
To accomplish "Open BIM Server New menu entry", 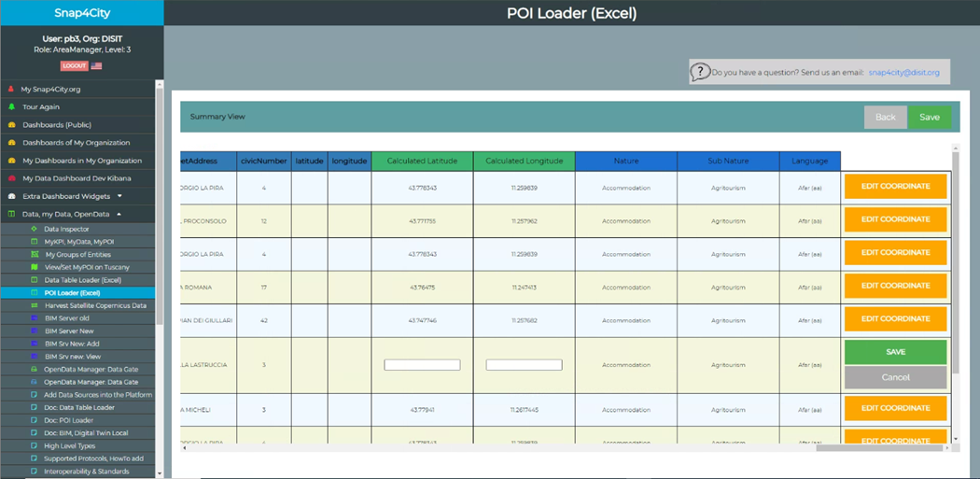I will coord(68,331).
